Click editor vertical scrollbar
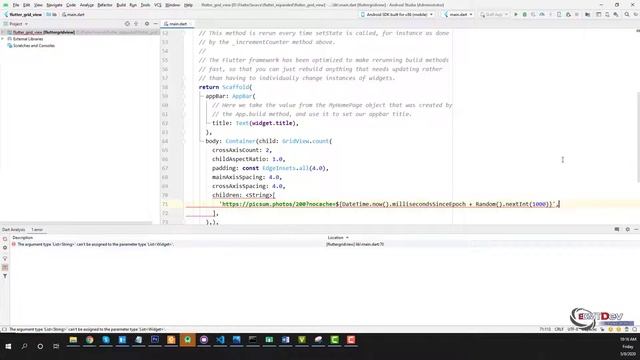 coord(638,137)
